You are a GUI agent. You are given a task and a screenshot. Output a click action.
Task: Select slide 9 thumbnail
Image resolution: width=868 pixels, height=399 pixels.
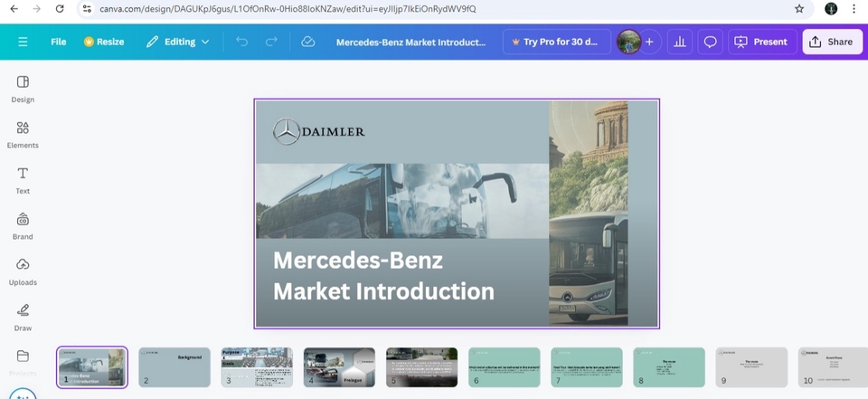751,366
